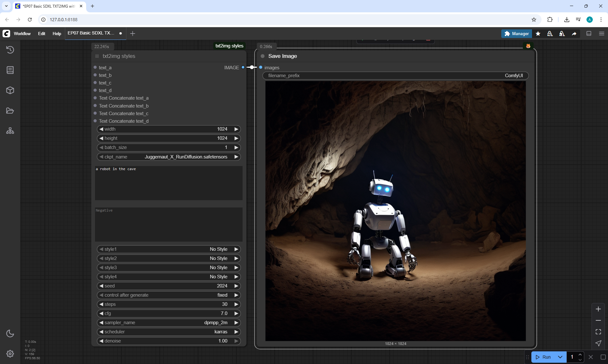The height and width of the screenshot is (364, 608).
Task: Open the Workflow menu
Action: (22, 34)
